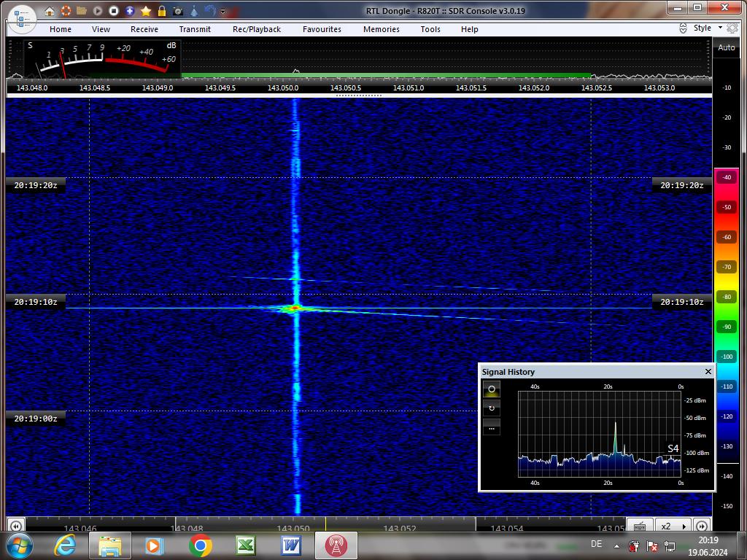This screenshot has height=560, width=747.
Task: Click the keyboard icon on the frequency bar
Action: 640,526
